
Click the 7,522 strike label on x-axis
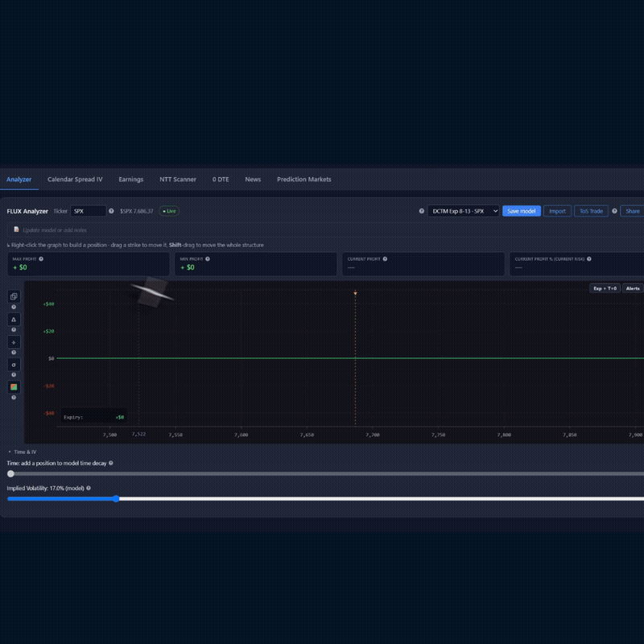pos(138,434)
